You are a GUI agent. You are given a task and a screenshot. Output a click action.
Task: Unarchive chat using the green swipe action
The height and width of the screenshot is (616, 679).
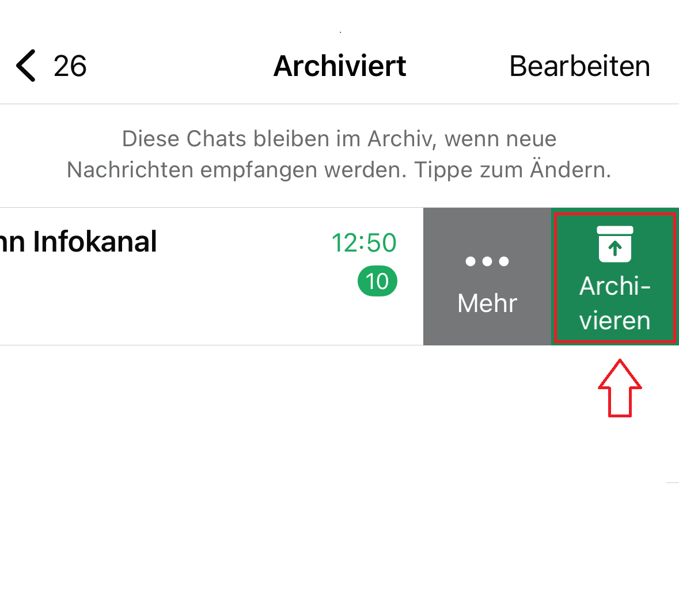click(x=615, y=277)
